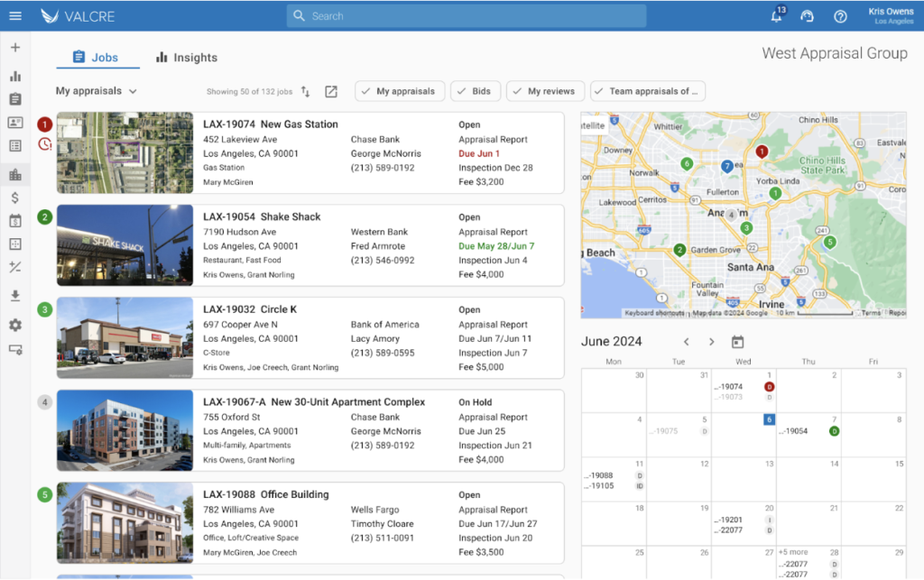Open the bar chart icon in sidebar
This screenshot has width=924, height=580.
[x=15, y=76]
